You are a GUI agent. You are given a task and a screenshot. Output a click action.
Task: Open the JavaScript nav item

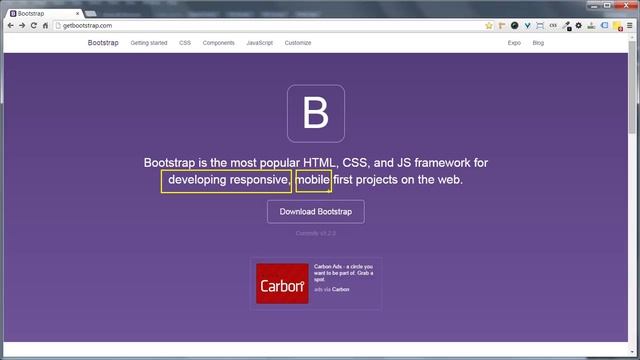260,43
